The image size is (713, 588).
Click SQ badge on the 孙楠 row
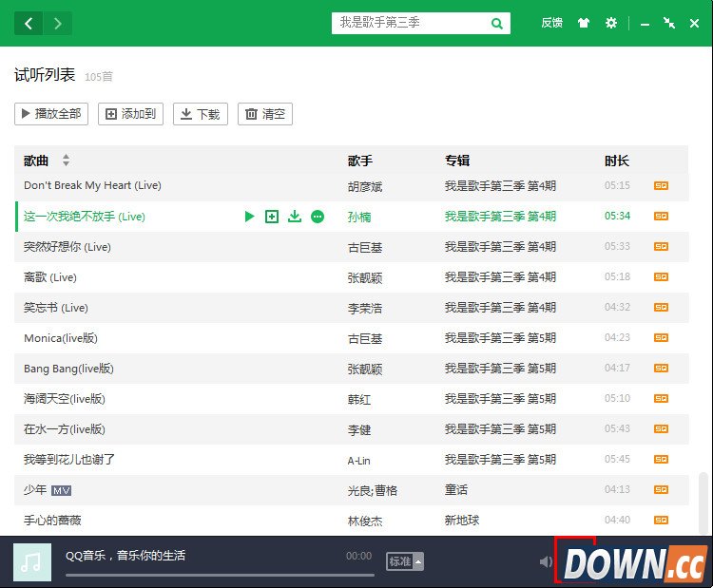coord(661,216)
